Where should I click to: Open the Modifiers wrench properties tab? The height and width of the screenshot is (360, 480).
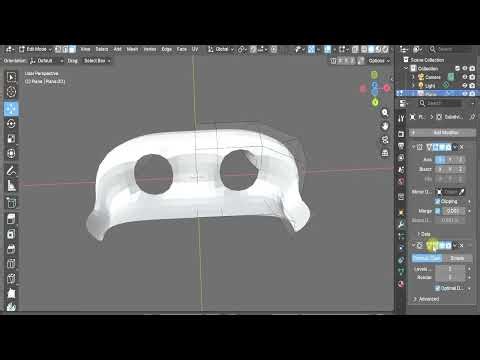click(401, 224)
